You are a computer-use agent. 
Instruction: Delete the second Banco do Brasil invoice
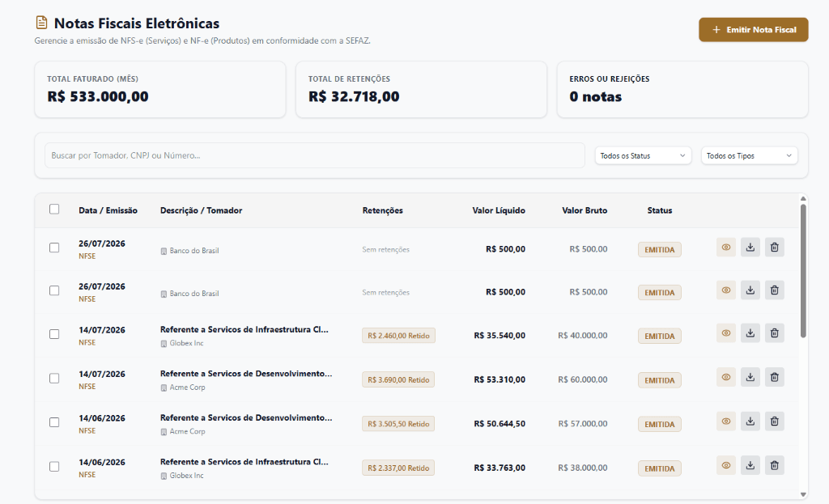pos(775,290)
